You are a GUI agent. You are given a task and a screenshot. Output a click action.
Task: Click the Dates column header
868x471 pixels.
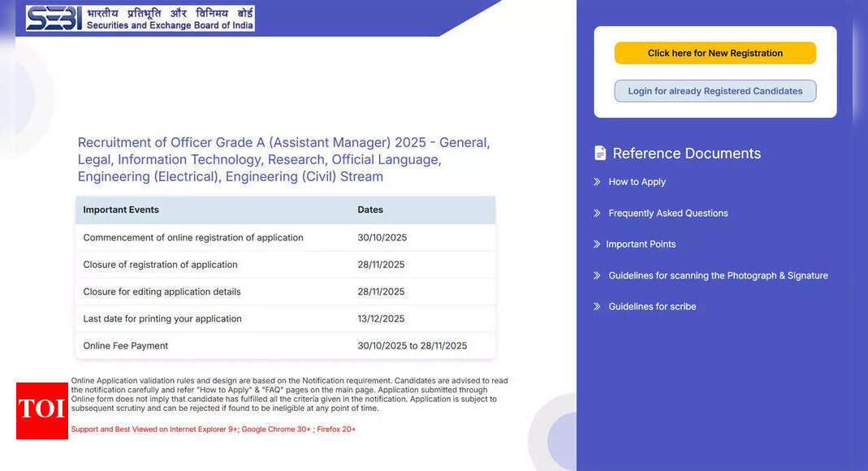[369, 210]
